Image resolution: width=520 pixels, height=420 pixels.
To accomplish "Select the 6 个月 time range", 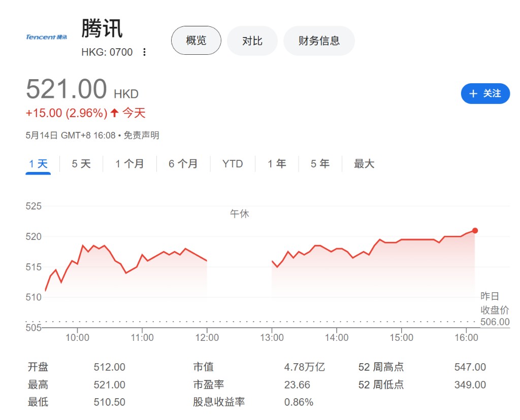I will (x=183, y=164).
